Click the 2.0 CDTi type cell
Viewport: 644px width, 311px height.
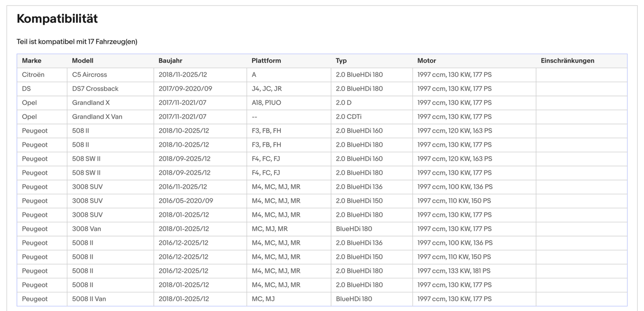pyautogui.click(x=349, y=117)
